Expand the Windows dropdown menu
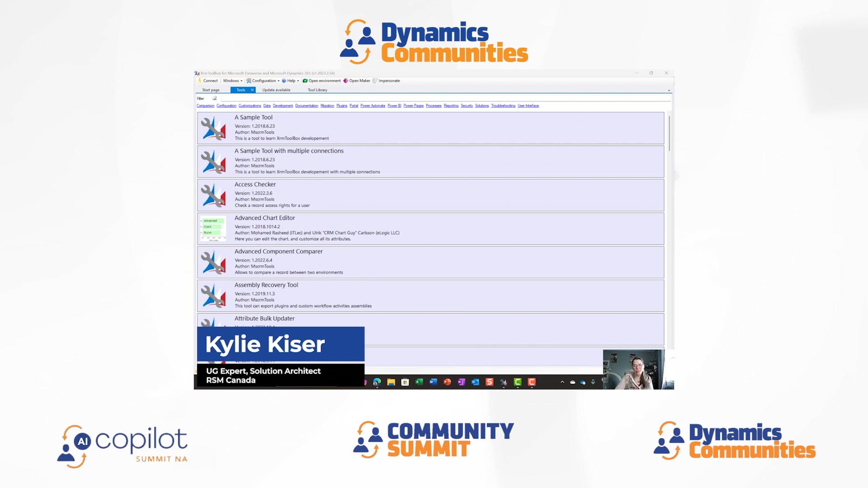868x488 pixels. click(x=232, y=81)
